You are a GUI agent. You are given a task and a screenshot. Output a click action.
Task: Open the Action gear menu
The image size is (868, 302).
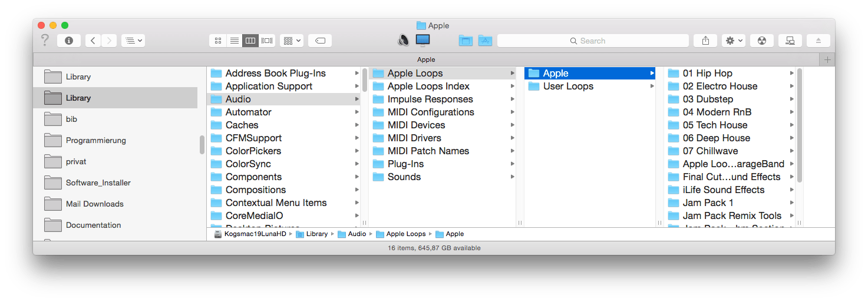coord(734,41)
